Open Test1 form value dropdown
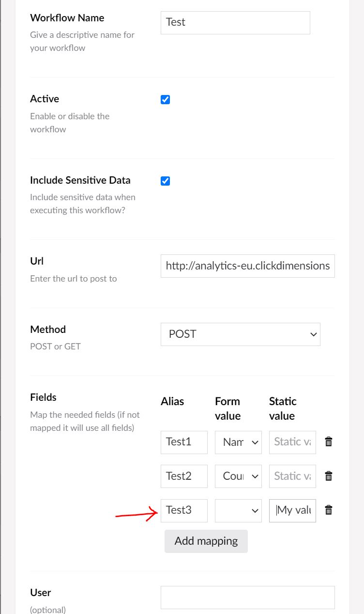 click(238, 442)
